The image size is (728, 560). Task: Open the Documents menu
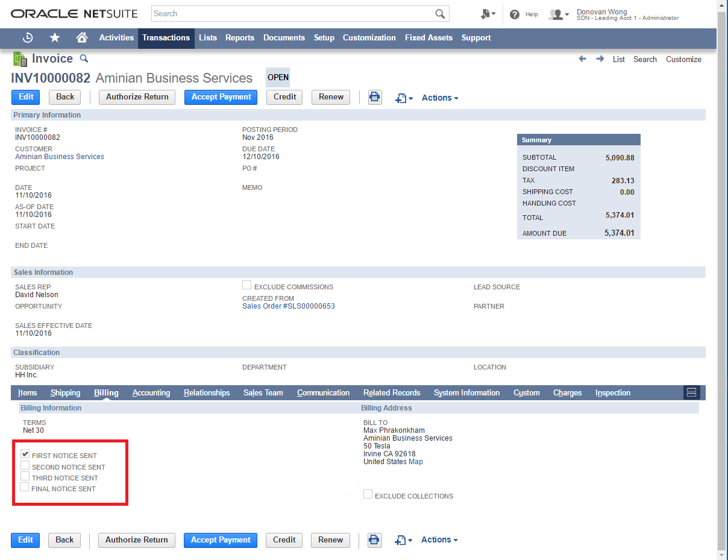point(284,37)
